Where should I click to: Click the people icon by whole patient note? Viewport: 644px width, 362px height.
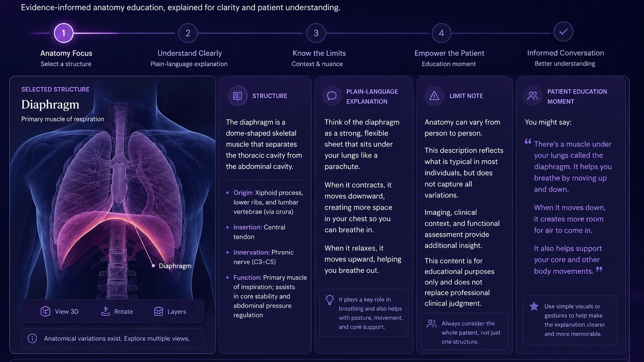[431, 323]
